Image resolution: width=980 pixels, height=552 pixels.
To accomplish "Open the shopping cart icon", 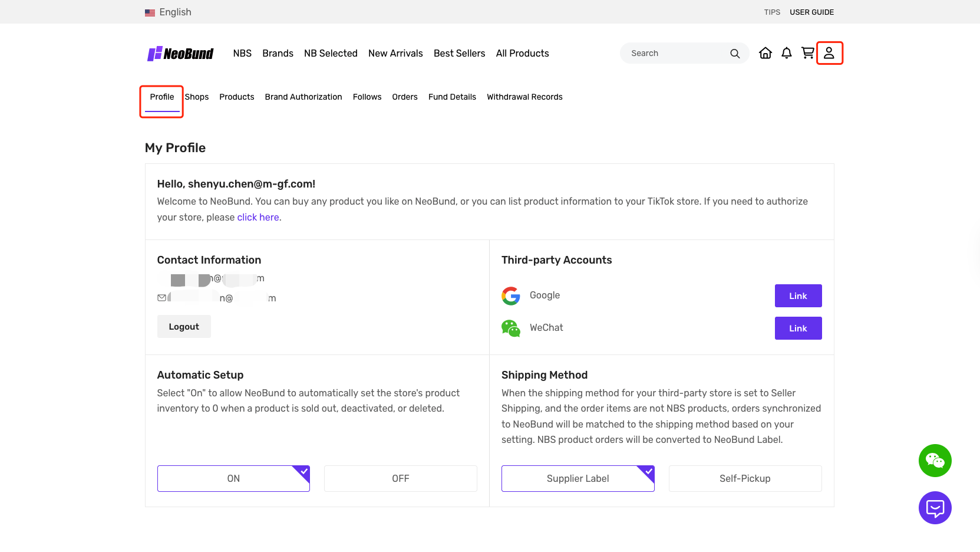I will (x=807, y=53).
